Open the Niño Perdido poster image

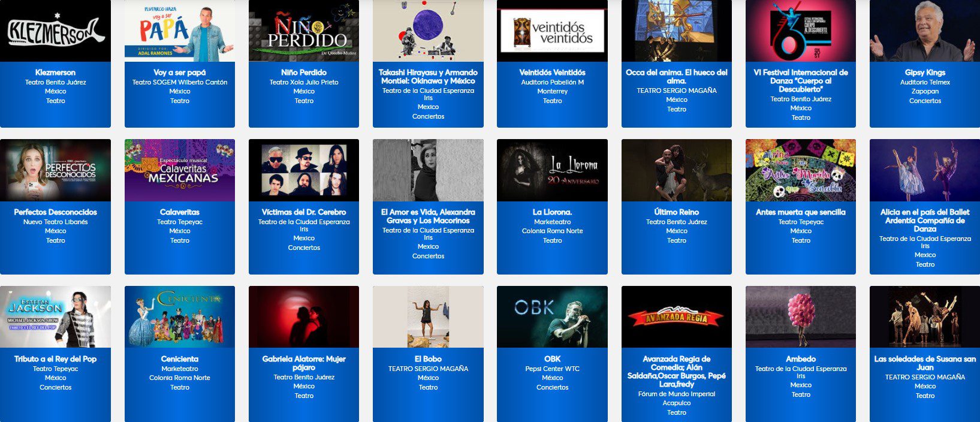pos(304,31)
